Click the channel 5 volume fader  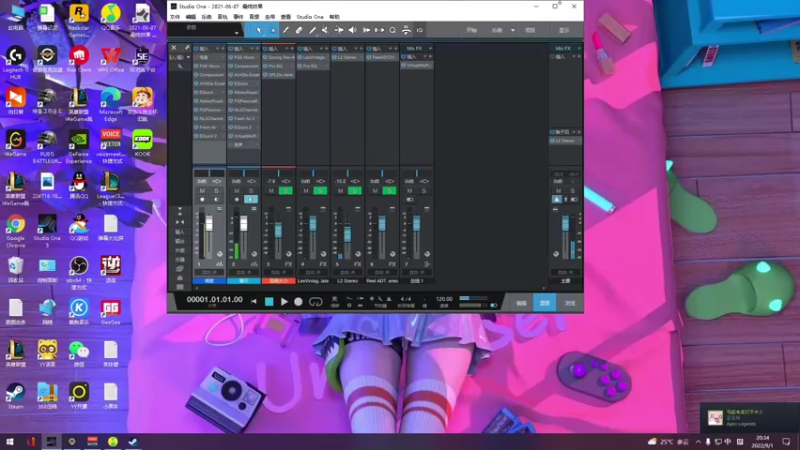(347, 234)
